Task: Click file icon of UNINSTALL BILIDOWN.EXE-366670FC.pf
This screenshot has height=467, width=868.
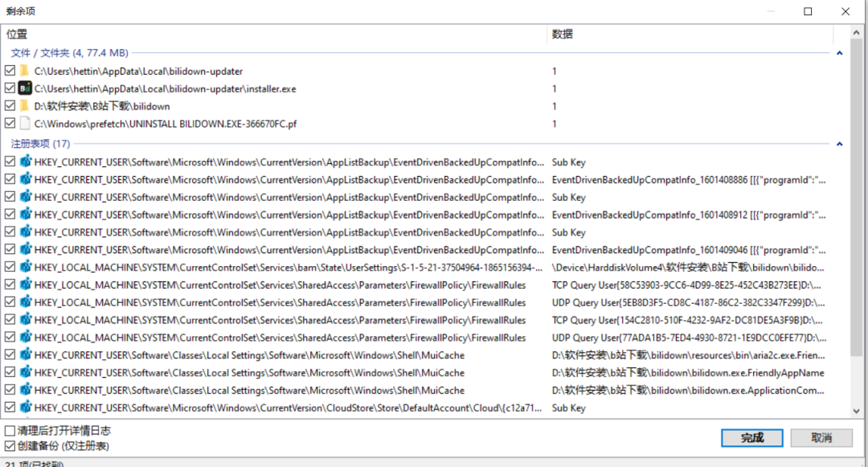Action: click(24, 124)
